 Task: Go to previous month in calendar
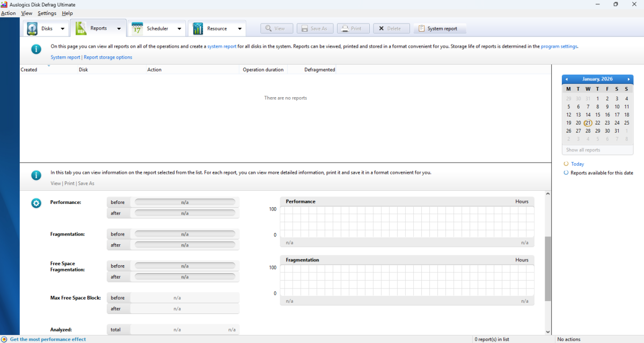(x=567, y=79)
